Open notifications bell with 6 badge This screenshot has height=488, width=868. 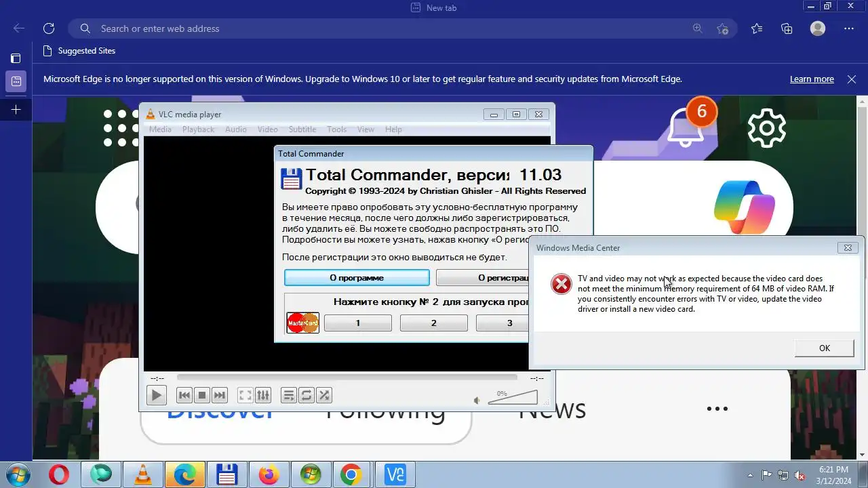[x=686, y=127]
